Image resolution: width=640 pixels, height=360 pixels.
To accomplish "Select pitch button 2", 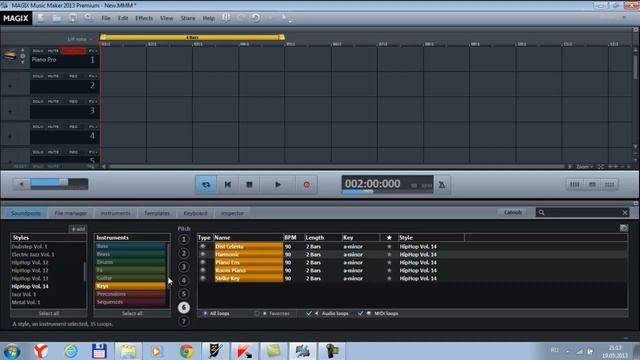I will [x=184, y=253].
